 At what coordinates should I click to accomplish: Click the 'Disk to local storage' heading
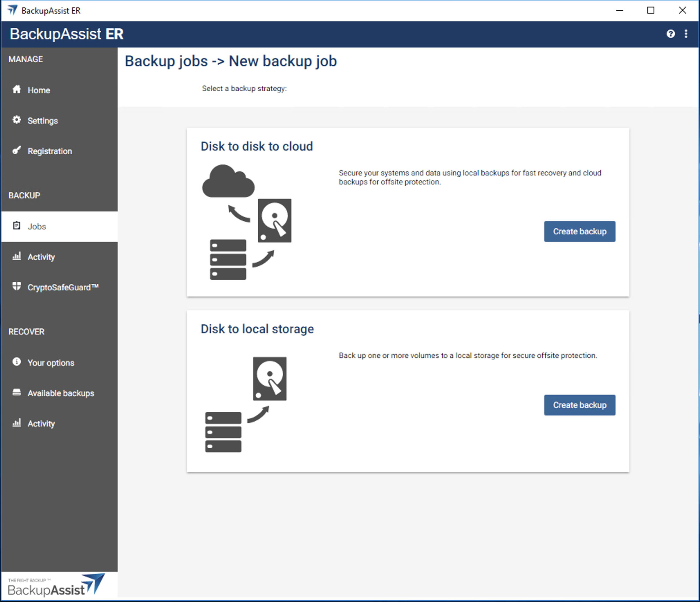257,329
